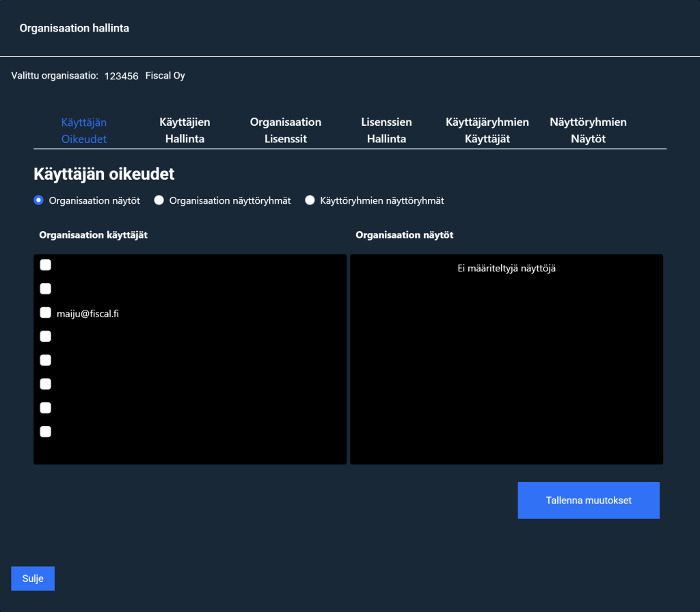
Task: Enable the sixth checkbox in the user list
Action: coord(46,384)
